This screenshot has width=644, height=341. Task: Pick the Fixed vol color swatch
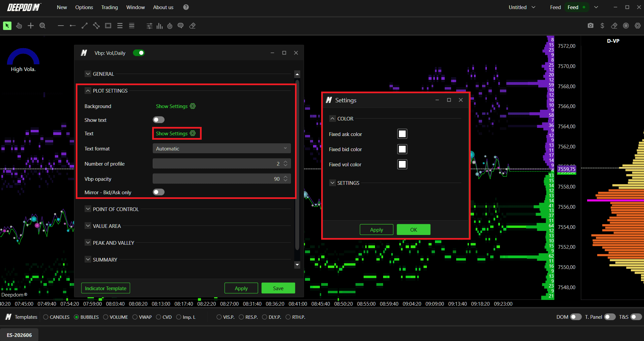(402, 164)
